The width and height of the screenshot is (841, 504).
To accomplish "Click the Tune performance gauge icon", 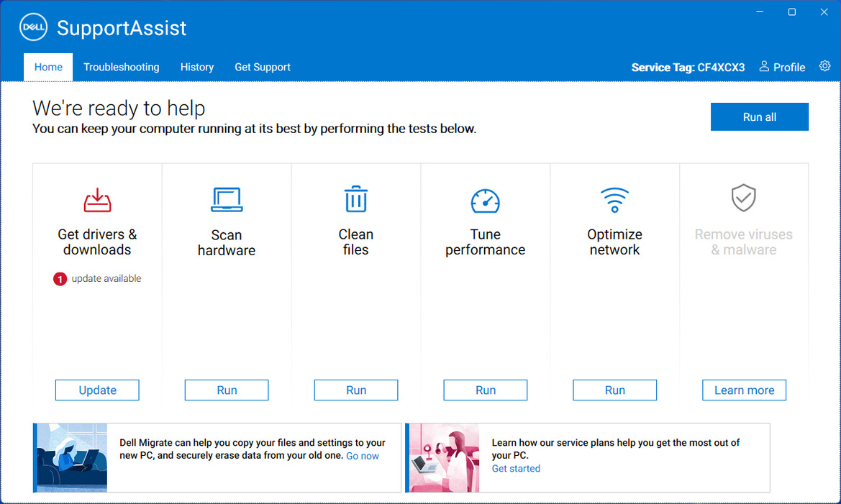I will coord(486,201).
